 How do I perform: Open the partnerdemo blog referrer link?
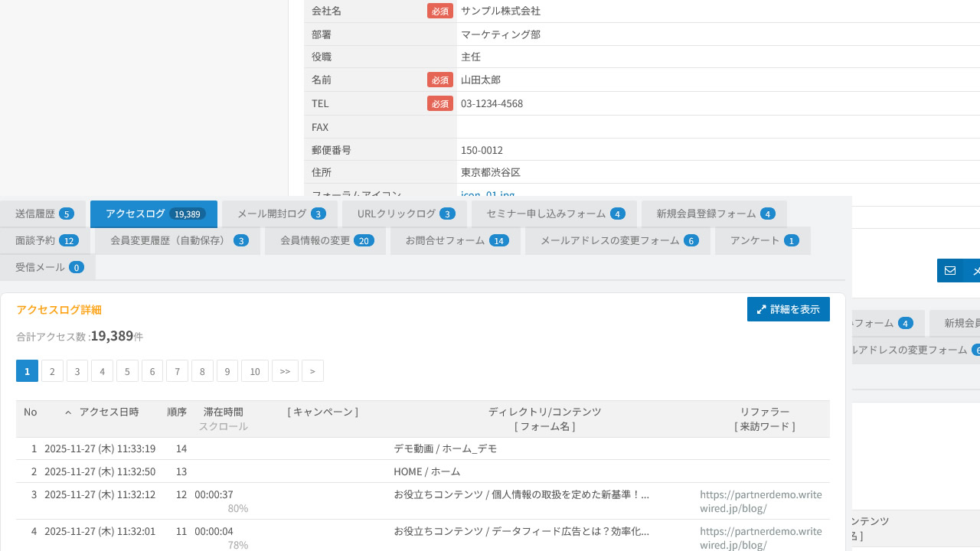[x=760, y=500]
